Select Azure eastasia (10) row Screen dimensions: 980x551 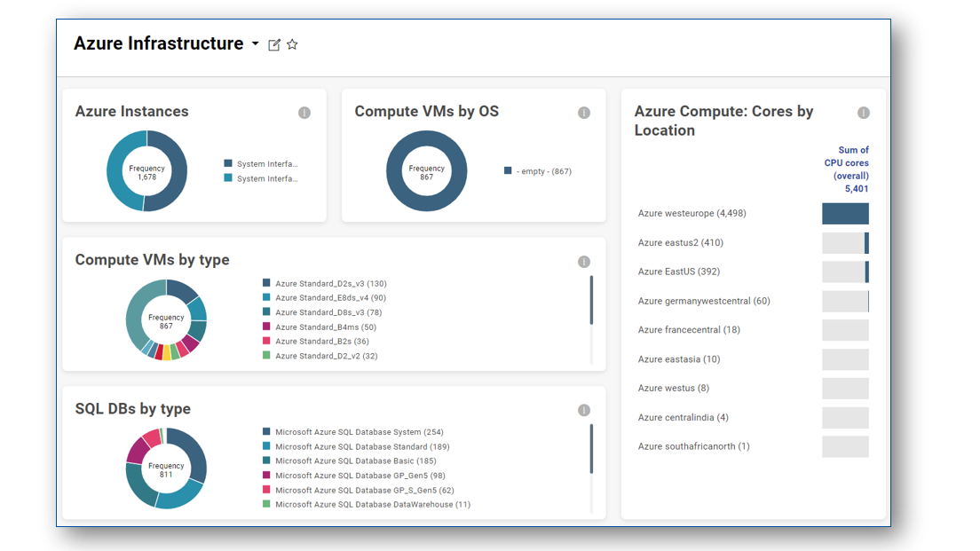coord(753,359)
